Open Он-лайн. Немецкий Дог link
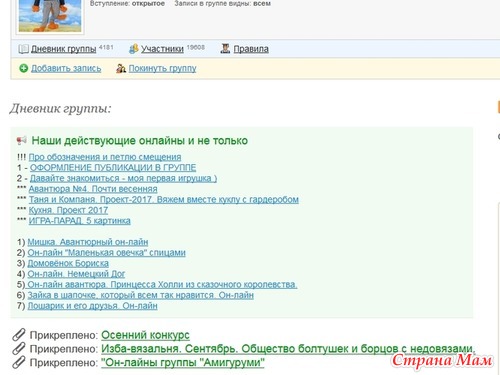This screenshot has width=500, height=375. click(76, 274)
